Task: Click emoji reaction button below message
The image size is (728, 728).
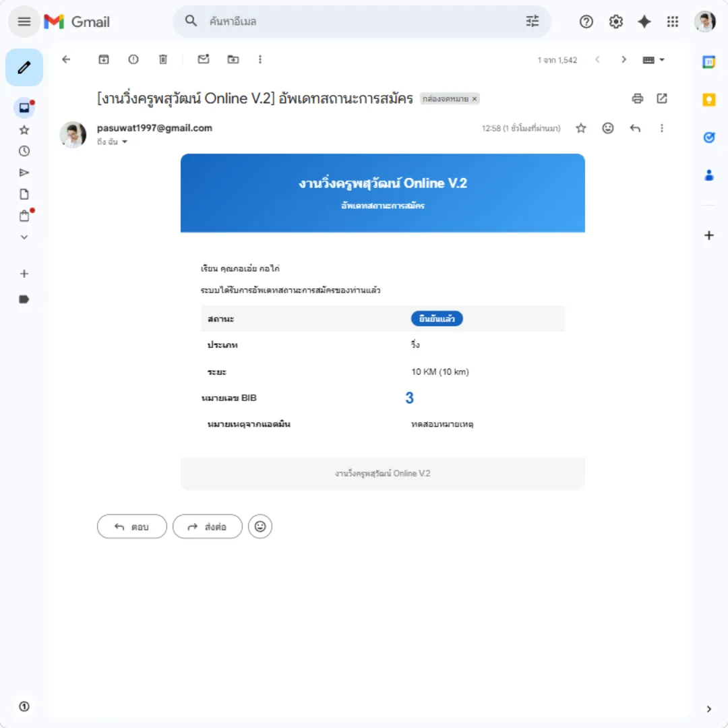Action: 260,526
